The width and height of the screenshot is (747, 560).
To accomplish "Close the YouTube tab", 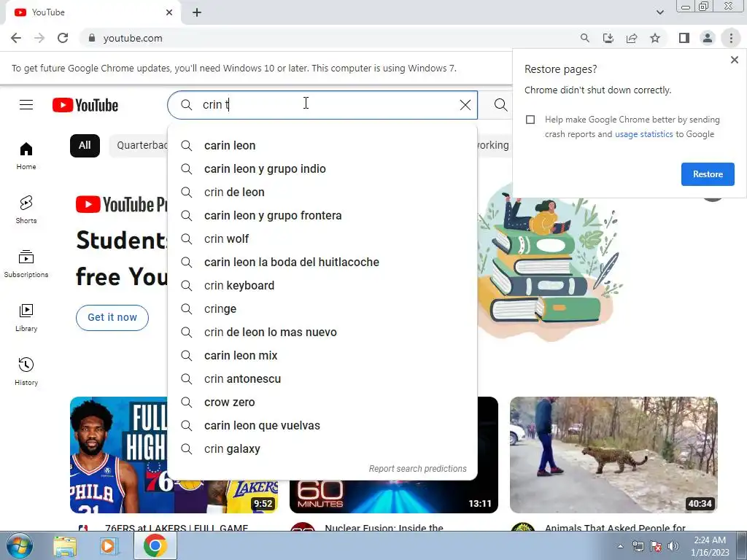I will click(x=169, y=12).
